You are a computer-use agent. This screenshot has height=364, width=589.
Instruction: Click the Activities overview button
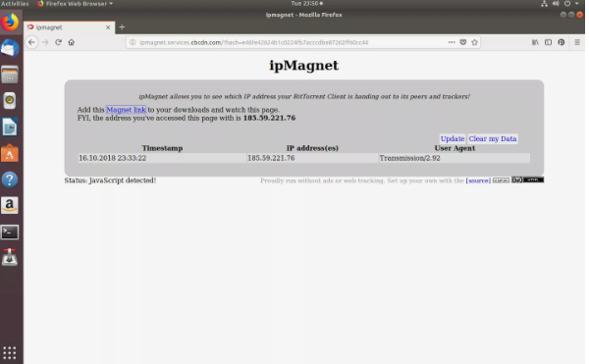[x=15, y=4]
